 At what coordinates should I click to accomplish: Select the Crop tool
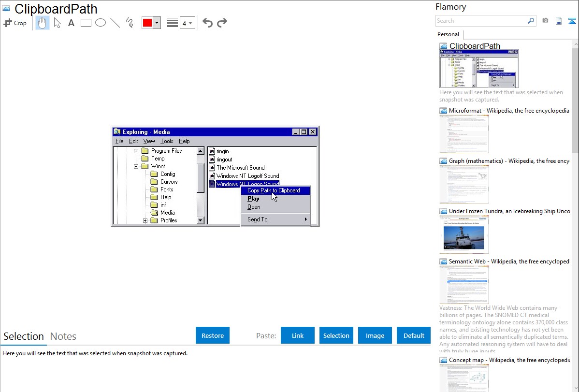15,23
